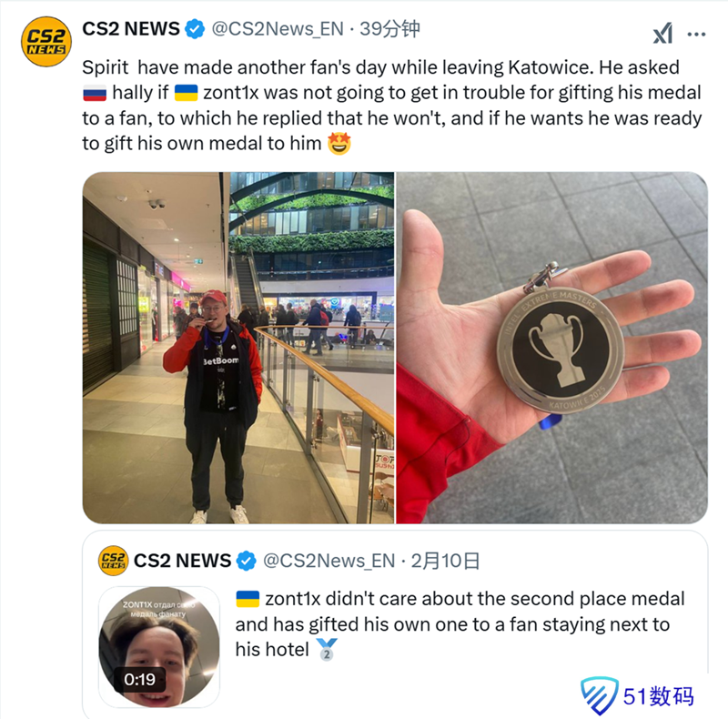The height and width of the screenshot is (719, 728).
Task: Open the Grok xI icon on tweet
Action: tap(662, 33)
